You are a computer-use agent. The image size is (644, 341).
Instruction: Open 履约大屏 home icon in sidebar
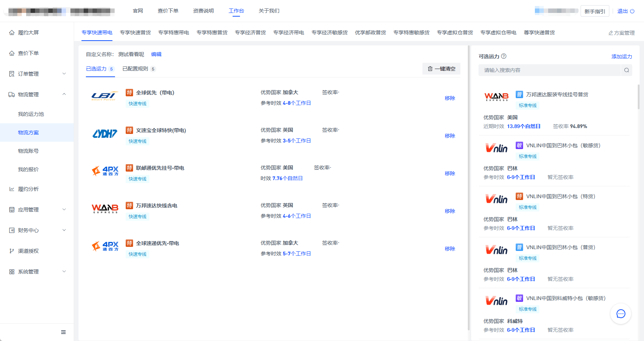point(12,32)
